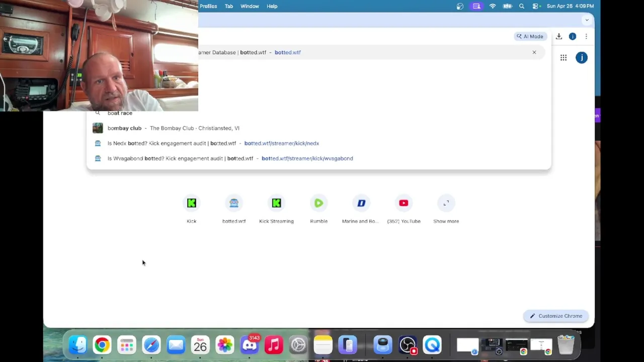The height and width of the screenshot is (362, 644).
Task: Select the 'boat race' search suggestion
Action: pyautogui.click(x=318, y=114)
